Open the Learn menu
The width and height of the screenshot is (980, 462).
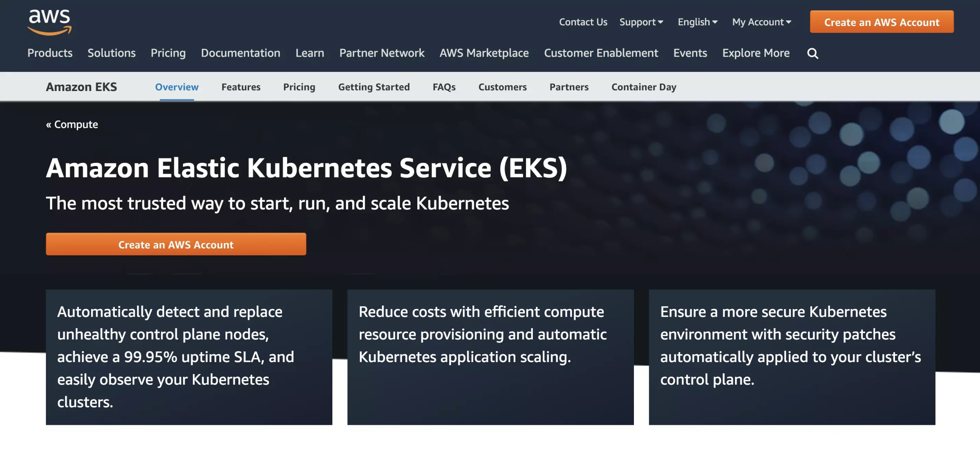point(310,53)
